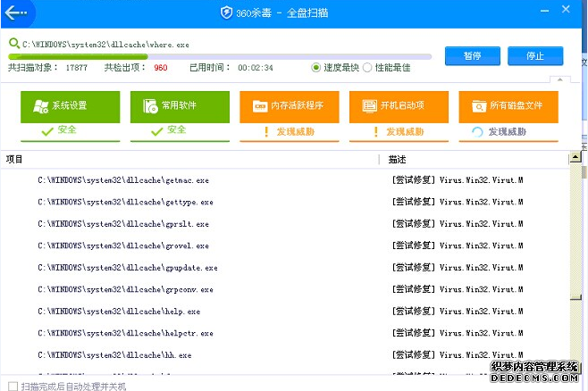Viewport: 588px width, 391px height.
Task: Open the 开机启动项 category tile
Action: point(399,107)
